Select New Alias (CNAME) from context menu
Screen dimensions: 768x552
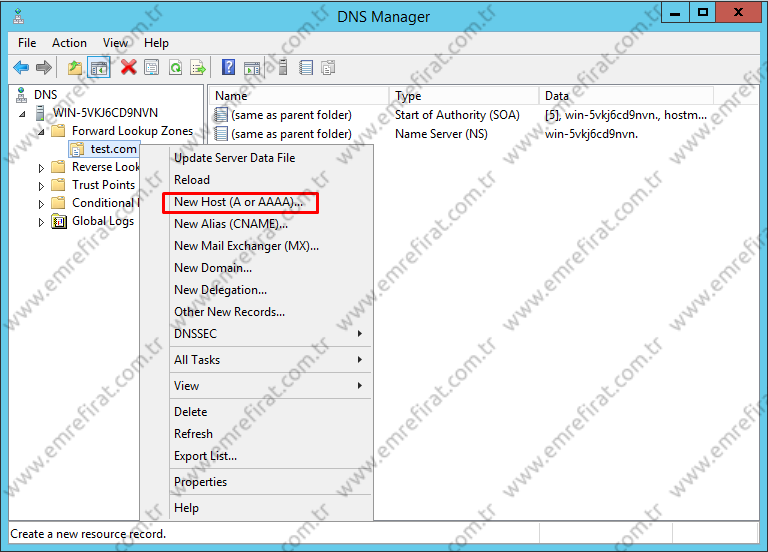(230, 224)
